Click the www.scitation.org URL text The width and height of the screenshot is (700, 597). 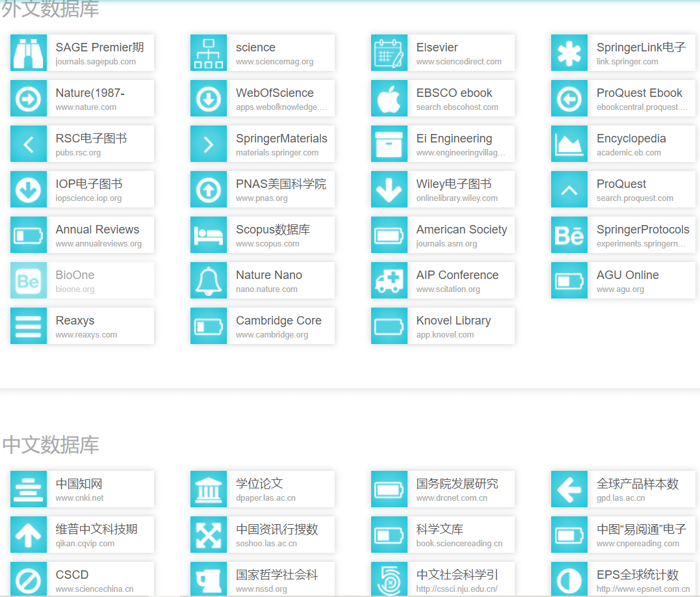coord(448,289)
